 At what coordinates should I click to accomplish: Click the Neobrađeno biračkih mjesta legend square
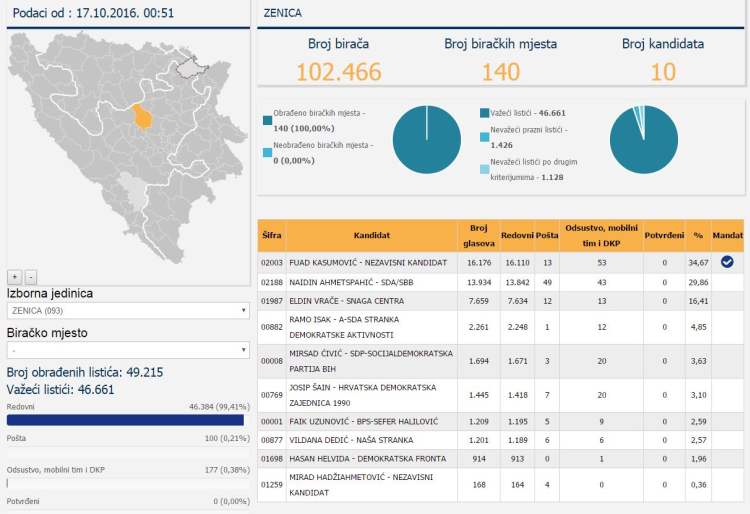click(268, 153)
